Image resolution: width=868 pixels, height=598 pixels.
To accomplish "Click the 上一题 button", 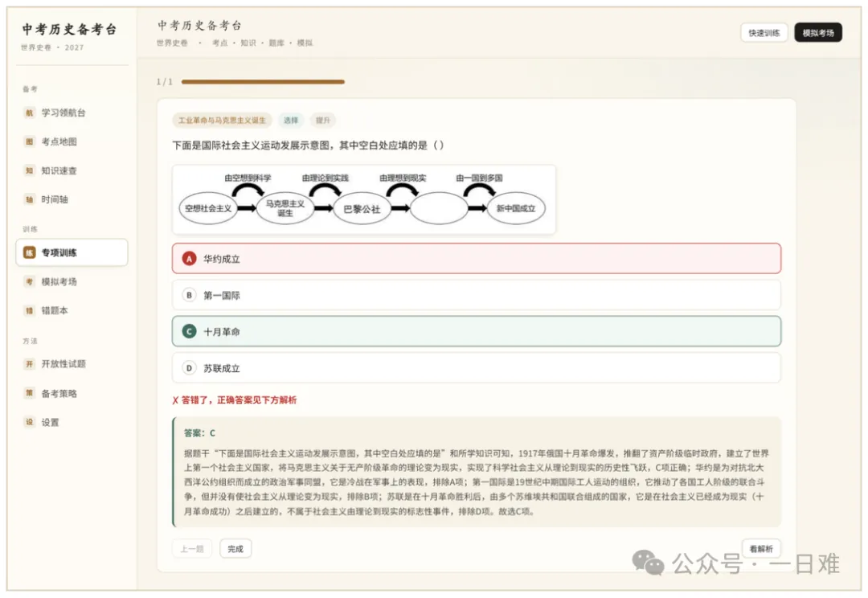I will coord(191,549).
